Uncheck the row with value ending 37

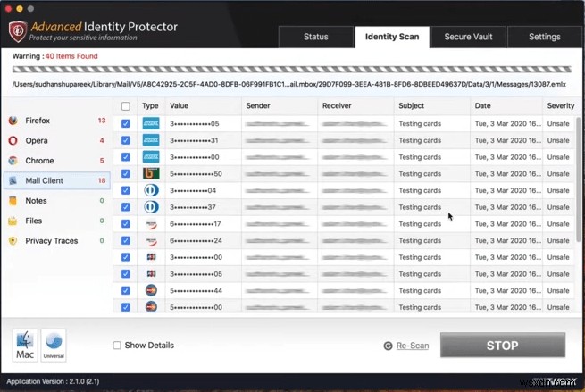126,207
